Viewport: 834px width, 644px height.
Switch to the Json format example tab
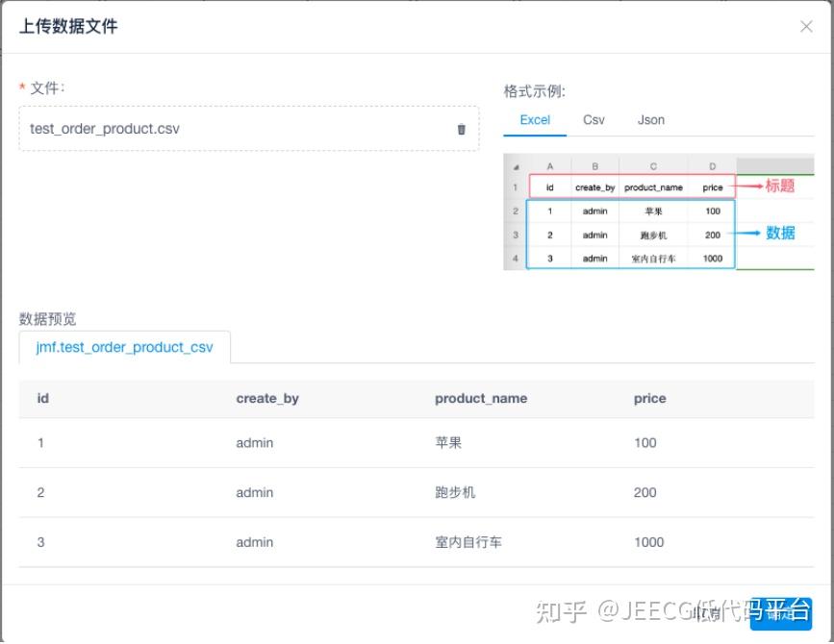[x=651, y=120]
